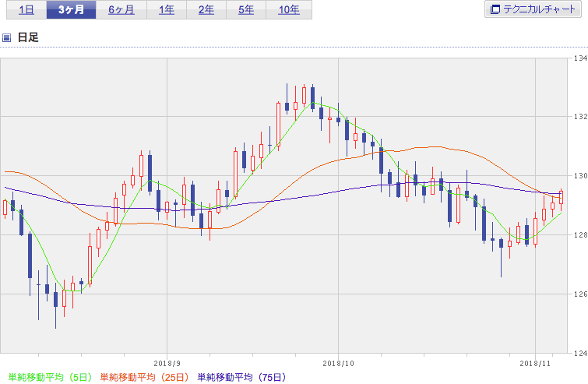Click the 128 price axis label

pyautogui.click(x=580, y=234)
